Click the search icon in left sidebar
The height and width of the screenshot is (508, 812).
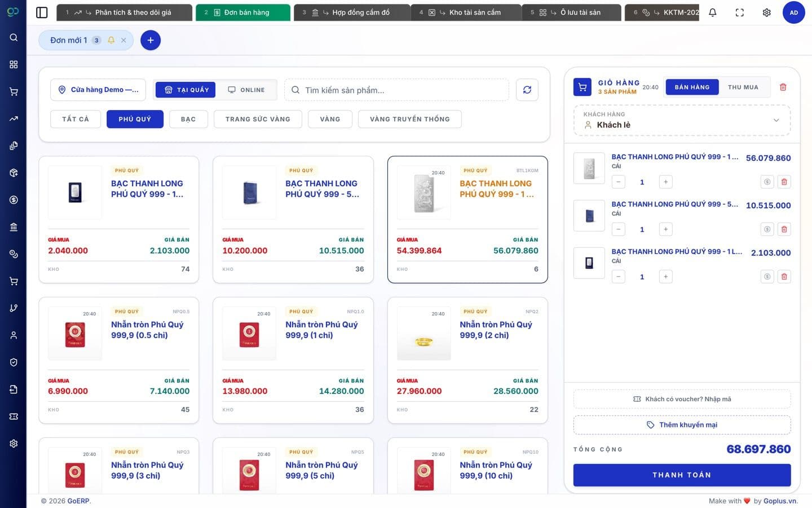coord(14,37)
